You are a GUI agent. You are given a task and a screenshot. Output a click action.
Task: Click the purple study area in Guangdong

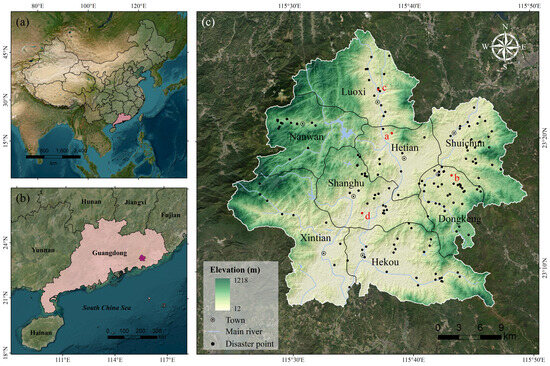[142, 258]
